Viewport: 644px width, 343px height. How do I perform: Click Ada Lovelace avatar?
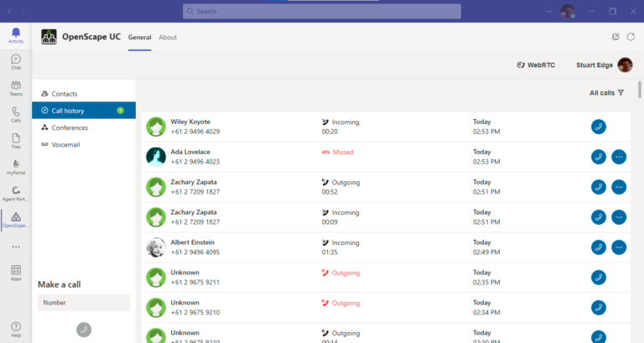click(x=156, y=157)
